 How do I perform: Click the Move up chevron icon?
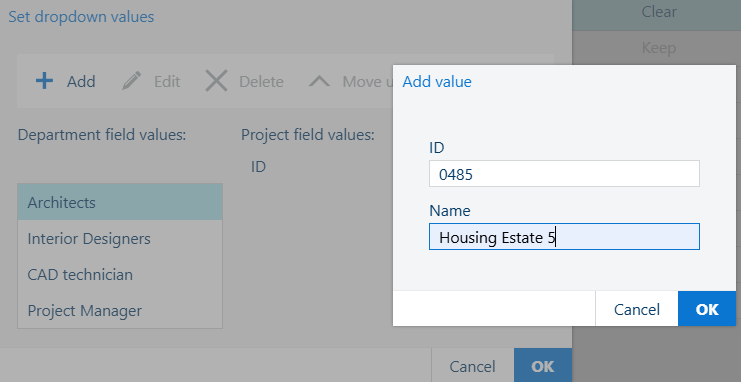pyautogui.click(x=319, y=81)
